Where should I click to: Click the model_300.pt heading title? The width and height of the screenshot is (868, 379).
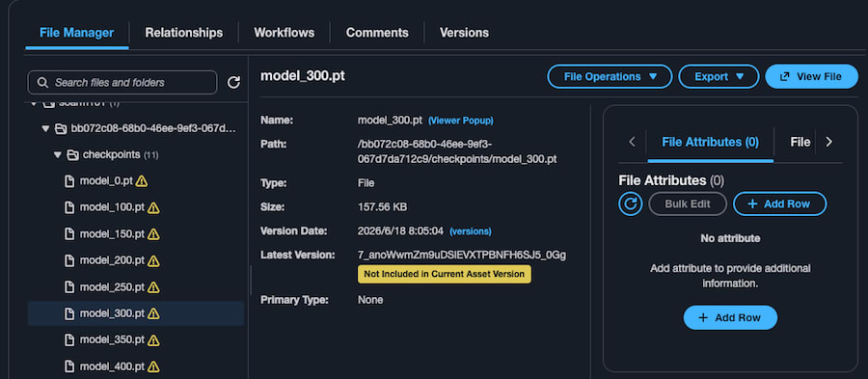point(303,76)
